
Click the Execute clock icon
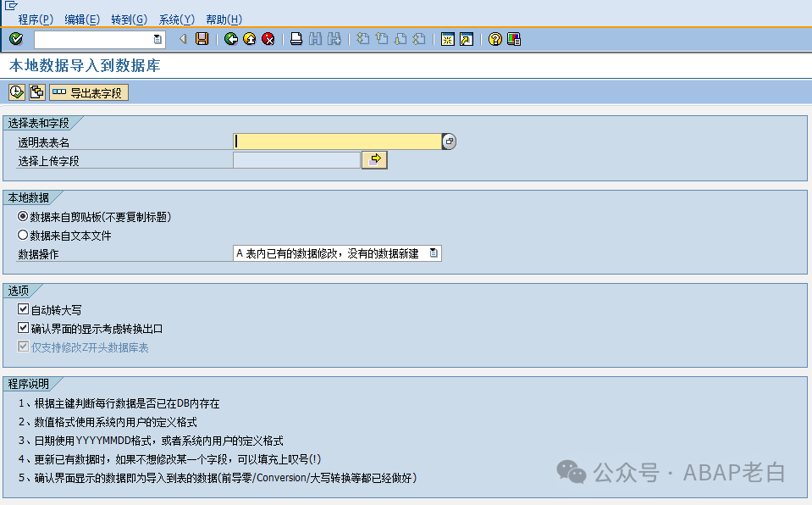click(17, 92)
